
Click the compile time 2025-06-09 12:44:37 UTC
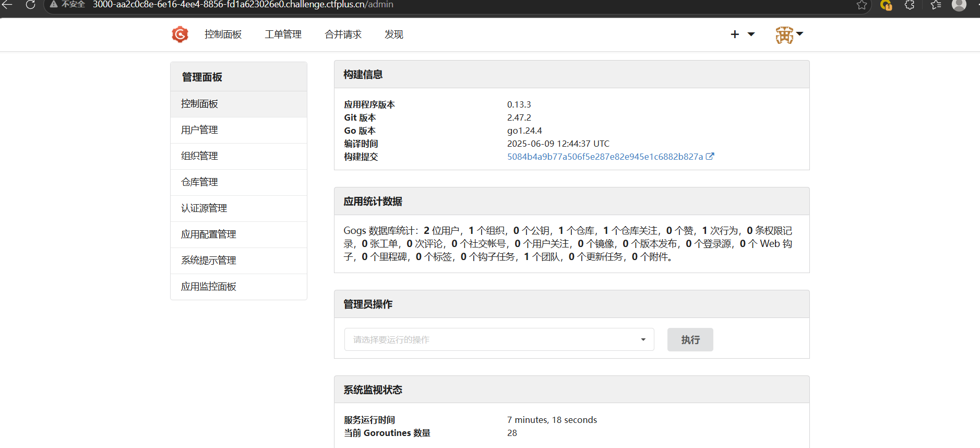click(558, 144)
